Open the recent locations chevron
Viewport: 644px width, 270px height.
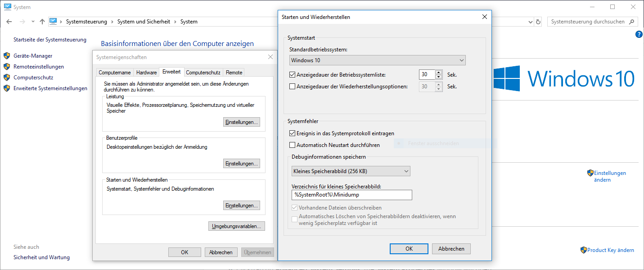[x=33, y=22]
